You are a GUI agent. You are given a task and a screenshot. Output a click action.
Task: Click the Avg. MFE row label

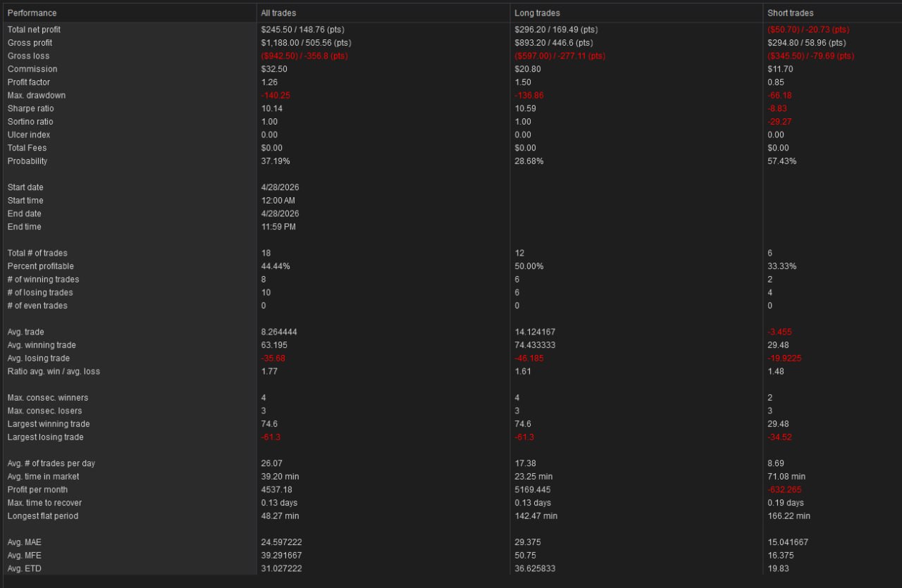coord(25,556)
